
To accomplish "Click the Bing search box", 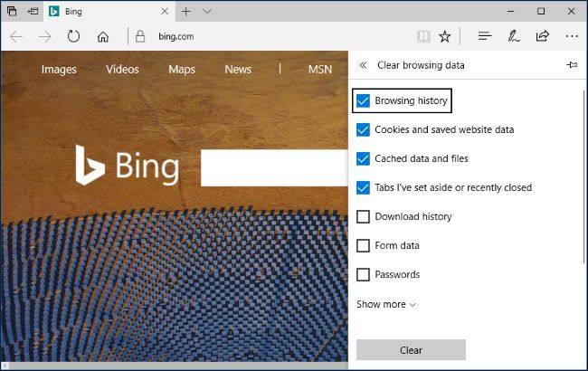I will [274, 167].
